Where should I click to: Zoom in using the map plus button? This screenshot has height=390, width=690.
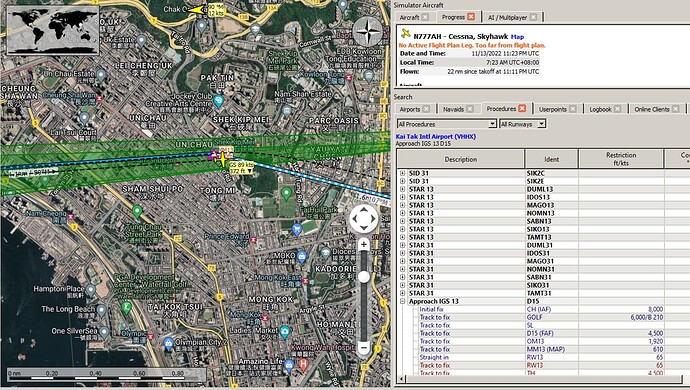coord(363,244)
